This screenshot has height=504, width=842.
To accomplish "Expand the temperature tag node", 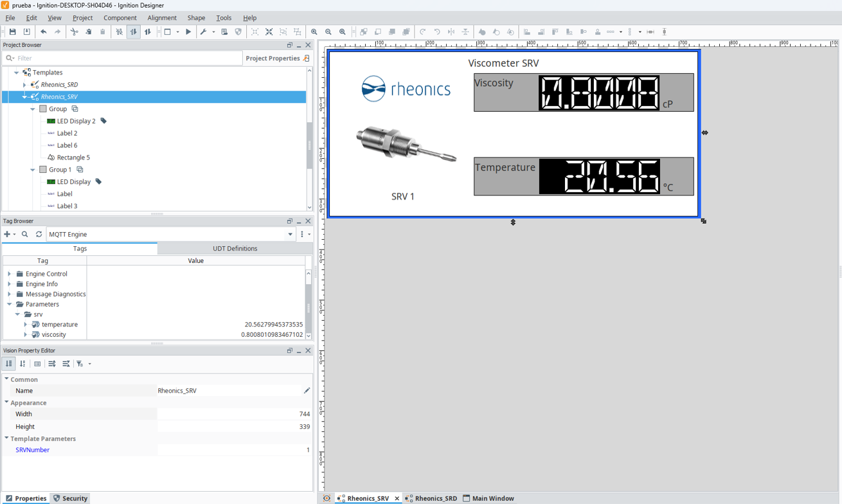I will click(x=26, y=325).
